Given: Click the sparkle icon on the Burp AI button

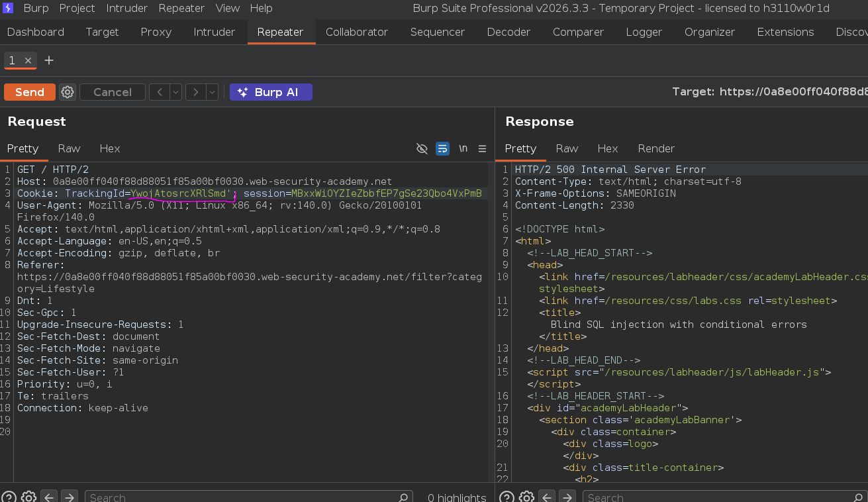Looking at the screenshot, I should (x=243, y=92).
